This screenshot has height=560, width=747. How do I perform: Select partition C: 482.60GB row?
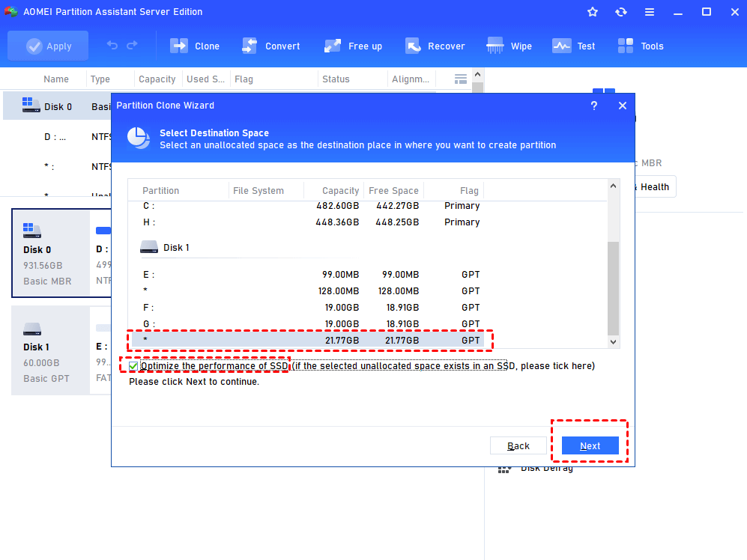click(308, 206)
